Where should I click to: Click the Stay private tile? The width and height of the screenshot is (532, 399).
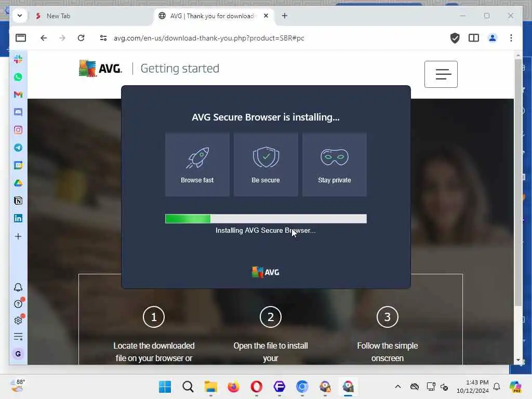click(x=334, y=165)
